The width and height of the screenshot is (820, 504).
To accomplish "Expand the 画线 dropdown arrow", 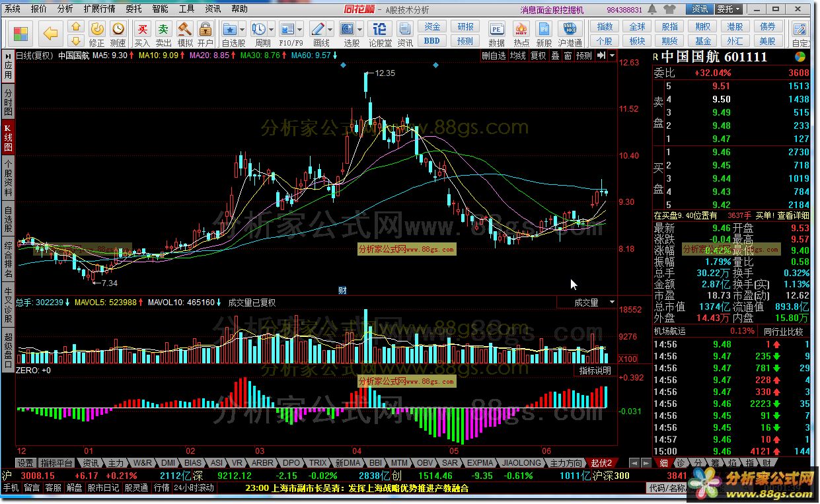I will click(x=331, y=30).
